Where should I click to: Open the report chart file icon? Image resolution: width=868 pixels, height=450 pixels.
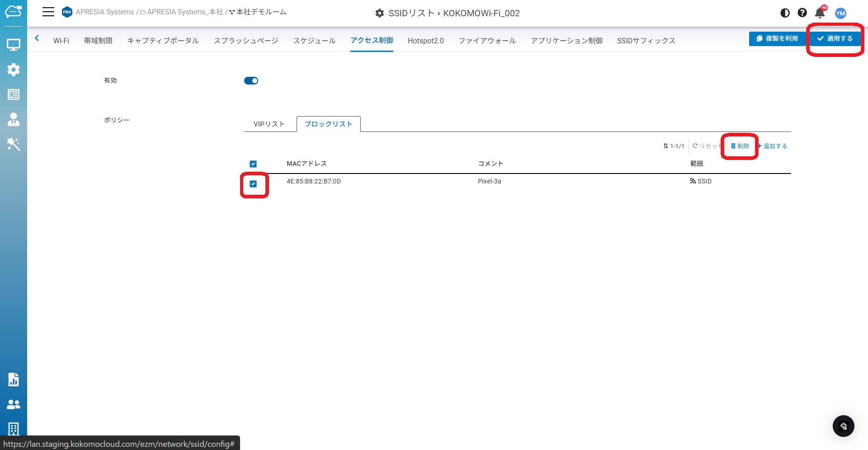pyautogui.click(x=14, y=380)
